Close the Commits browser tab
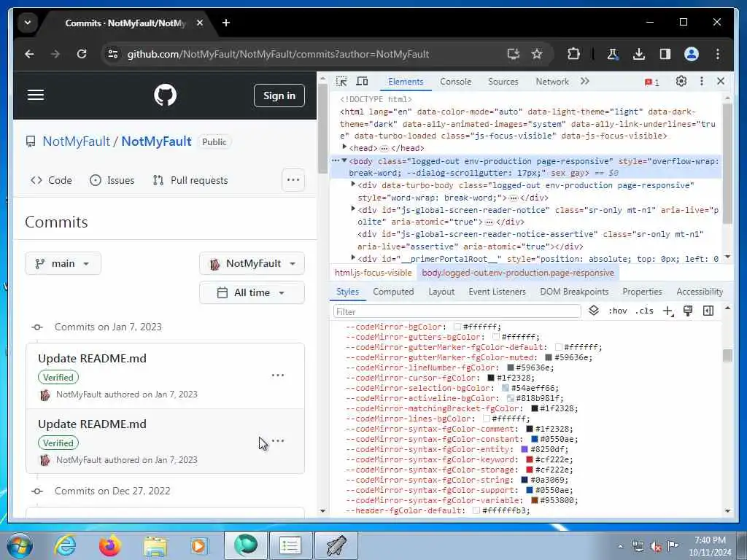747x560 pixels. point(200,23)
